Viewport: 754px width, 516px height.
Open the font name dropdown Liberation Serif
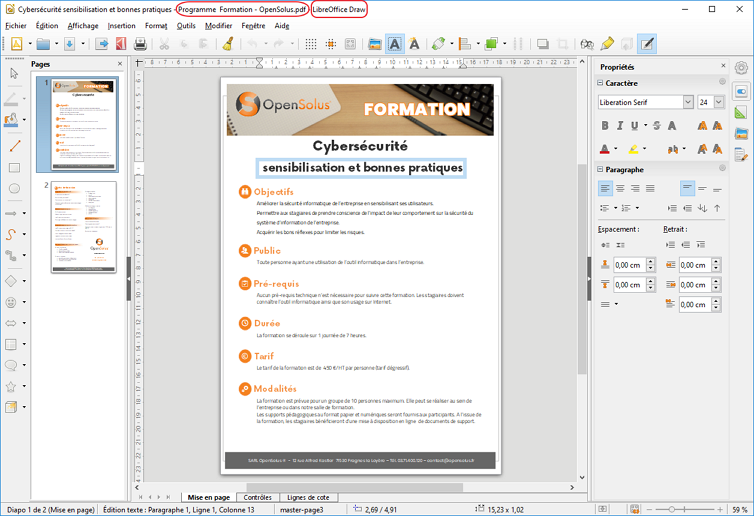pyautogui.click(x=688, y=102)
